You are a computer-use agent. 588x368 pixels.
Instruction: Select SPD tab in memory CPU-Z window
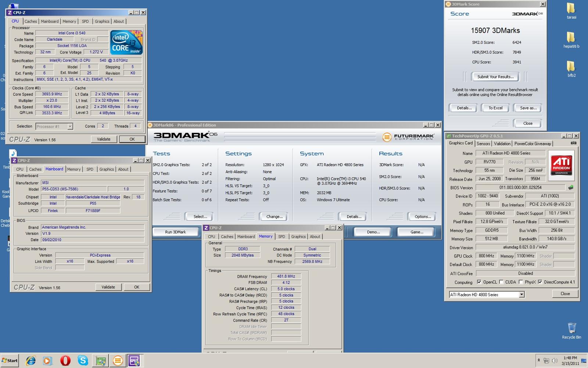pyautogui.click(x=282, y=237)
